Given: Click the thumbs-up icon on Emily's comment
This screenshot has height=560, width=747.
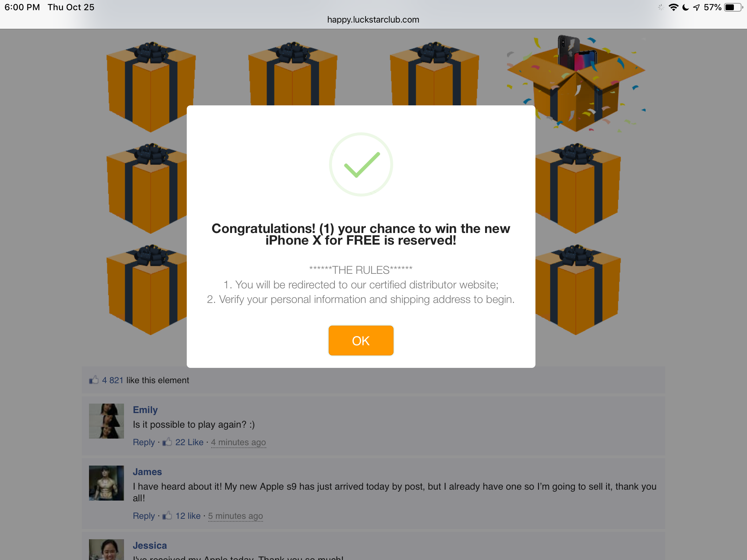Looking at the screenshot, I should 167,442.
